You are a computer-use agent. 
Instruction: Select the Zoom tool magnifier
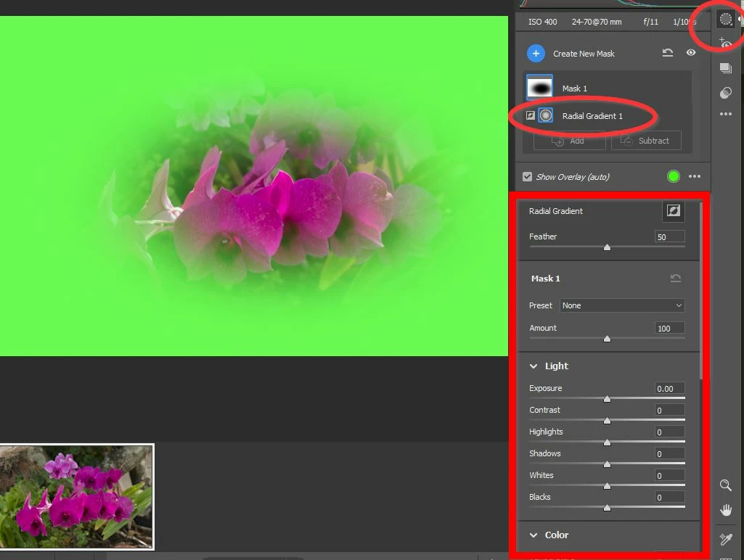pyautogui.click(x=726, y=485)
